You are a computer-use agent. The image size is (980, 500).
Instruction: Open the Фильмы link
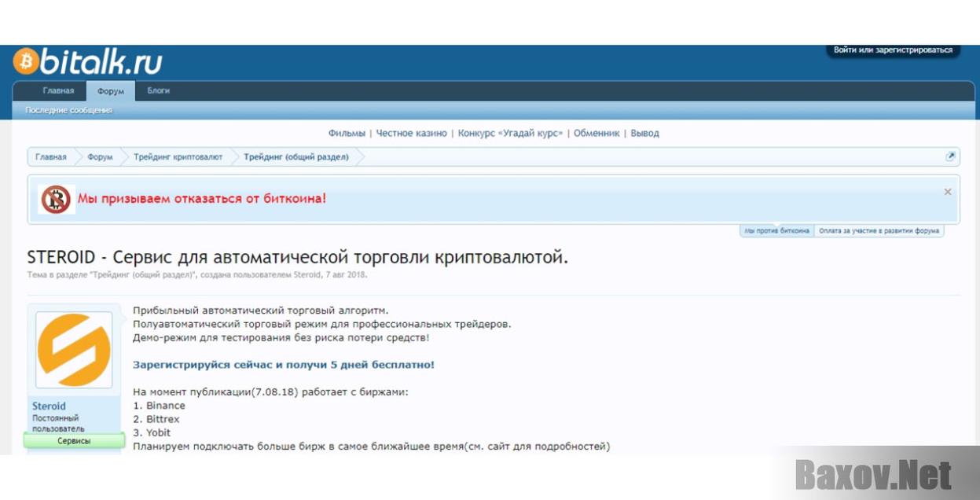click(x=347, y=133)
